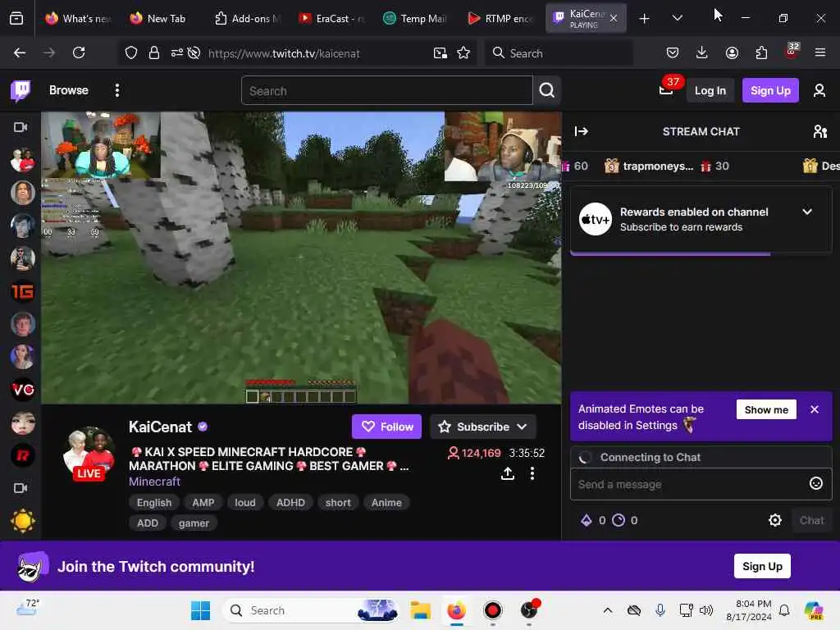Viewport: 840px width, 630px height.
Task: Open Firefox account icon
Action: click(732, 52)
